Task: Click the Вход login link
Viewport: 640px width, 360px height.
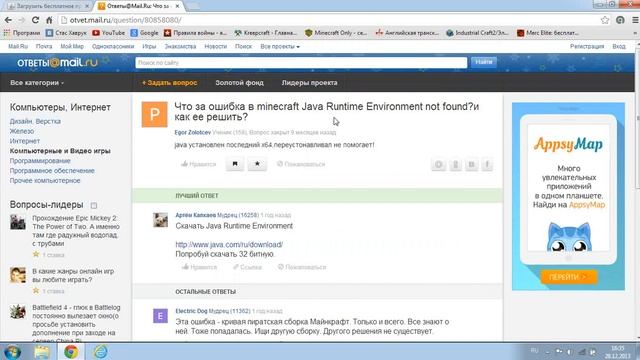Action: tap(619, 47)
